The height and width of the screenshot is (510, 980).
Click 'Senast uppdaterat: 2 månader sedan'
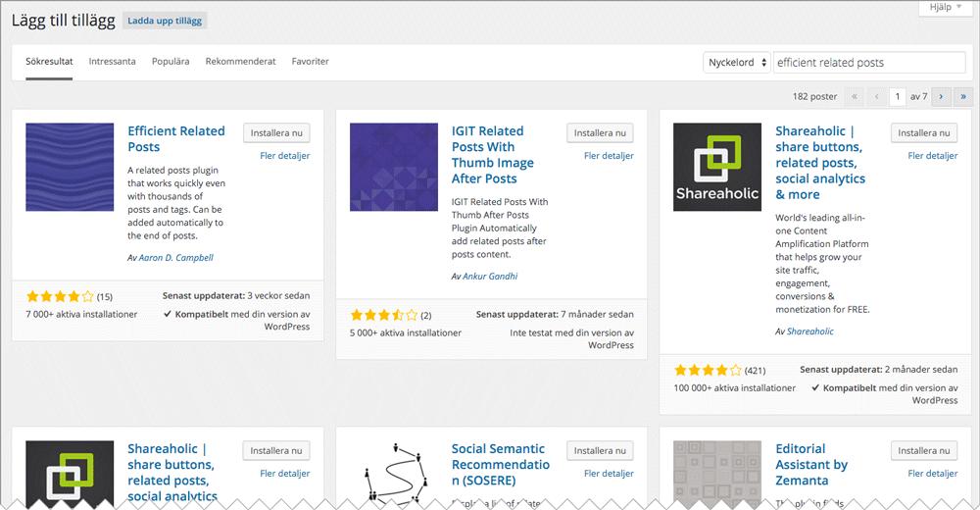pos(879,369)
